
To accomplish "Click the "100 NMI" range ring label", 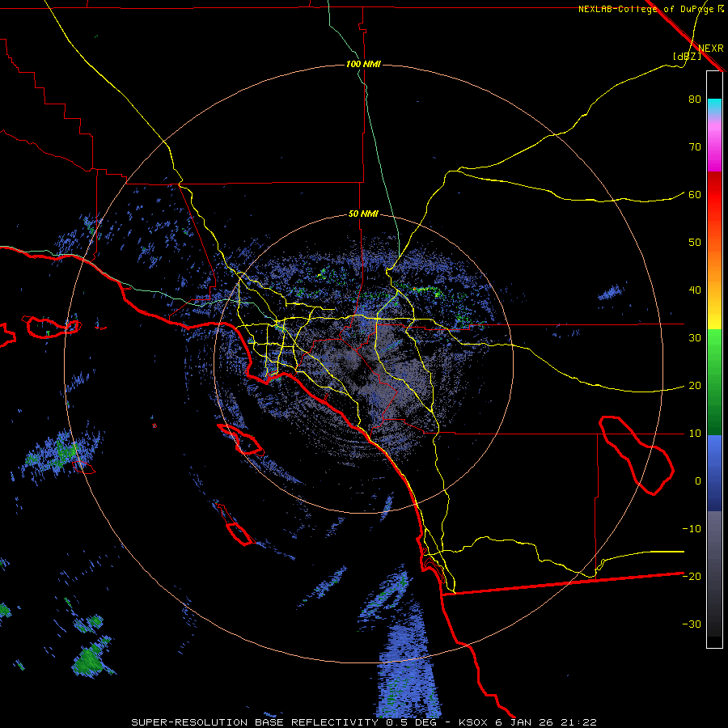I will [363, 64].
